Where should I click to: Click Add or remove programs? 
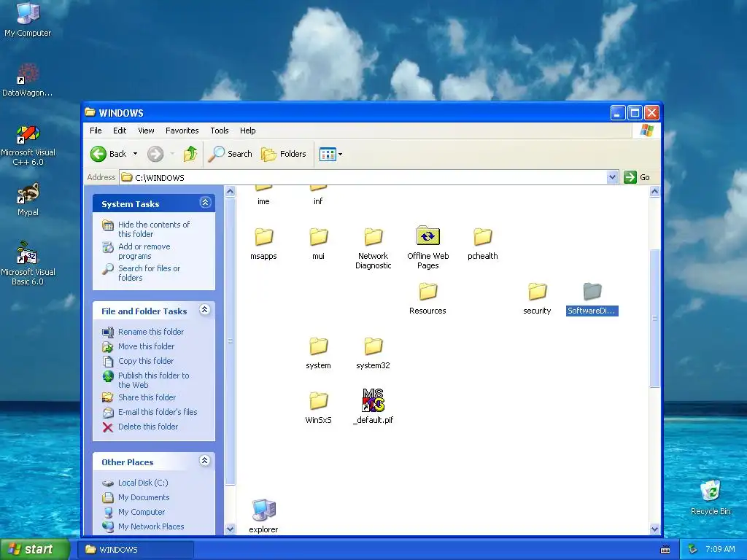pyautogui.click(x=136, y=251)
